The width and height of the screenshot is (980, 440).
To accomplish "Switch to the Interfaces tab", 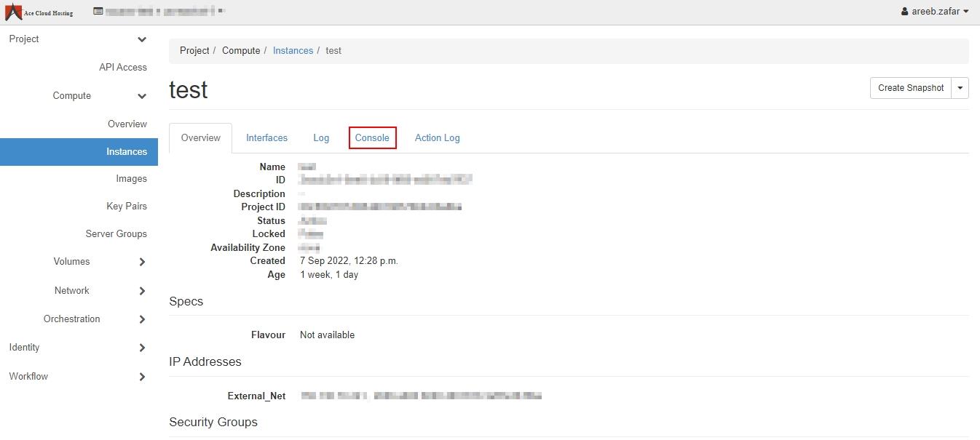I will [x=266, y=138].
